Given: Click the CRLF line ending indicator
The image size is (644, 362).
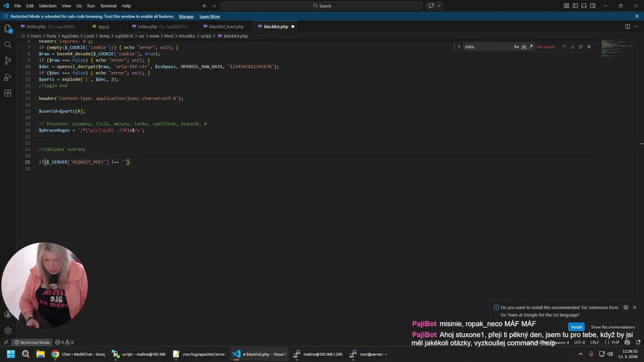Looking at the screenshot, I should click(594, 342).
